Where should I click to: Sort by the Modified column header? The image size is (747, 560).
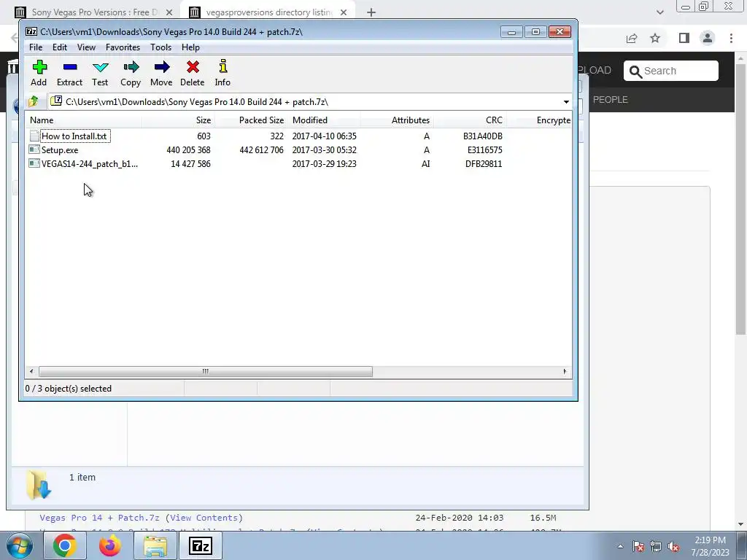324,120
